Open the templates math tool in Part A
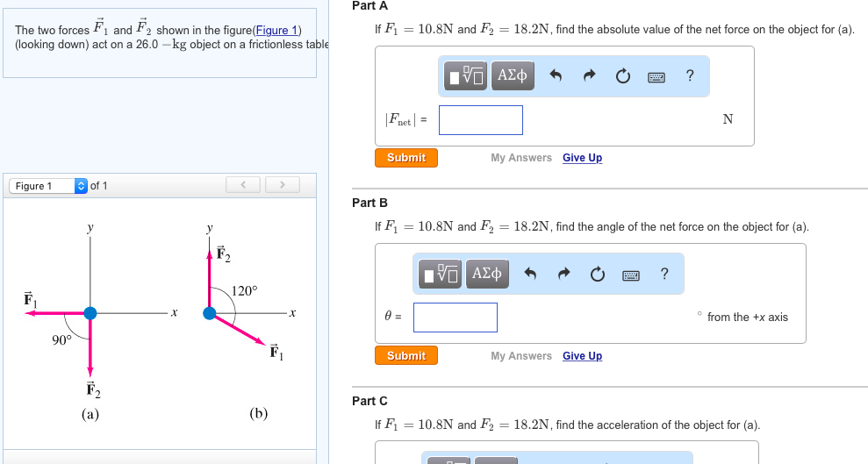868x464 pixels. [465, 75]
